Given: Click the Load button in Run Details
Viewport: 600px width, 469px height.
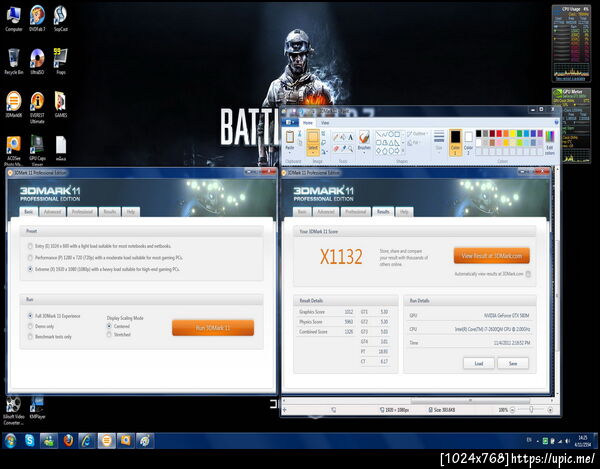Looking at the screenshot, I should (479, 363).
